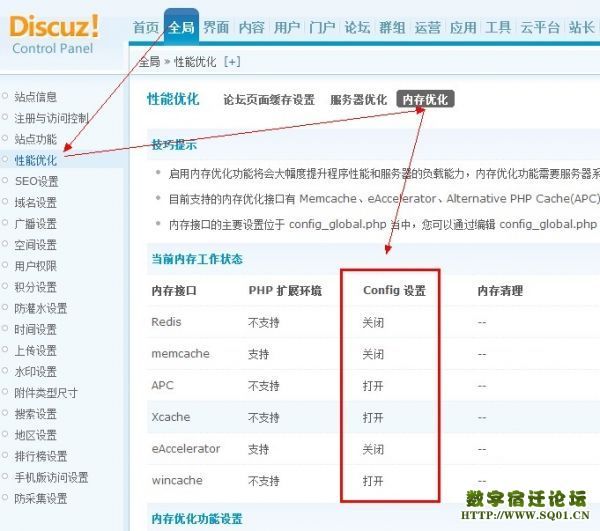Open 用户权限 in the sidebar

(x=36, y=266)
